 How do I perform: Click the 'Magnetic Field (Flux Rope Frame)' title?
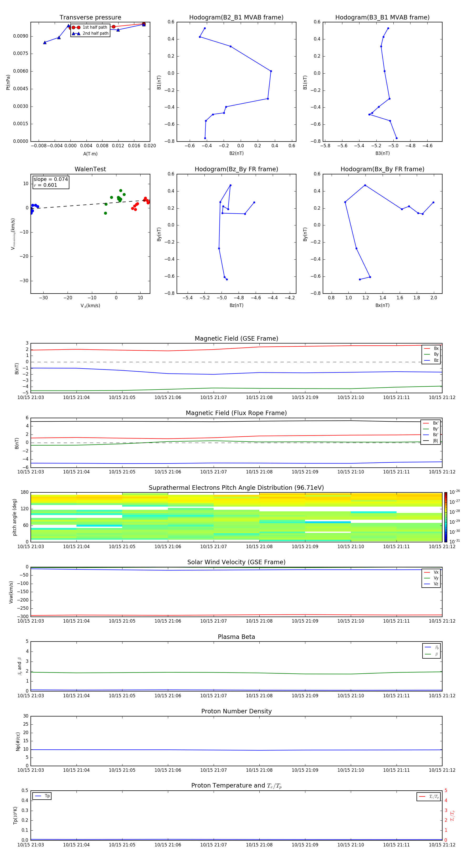point(236,413)
